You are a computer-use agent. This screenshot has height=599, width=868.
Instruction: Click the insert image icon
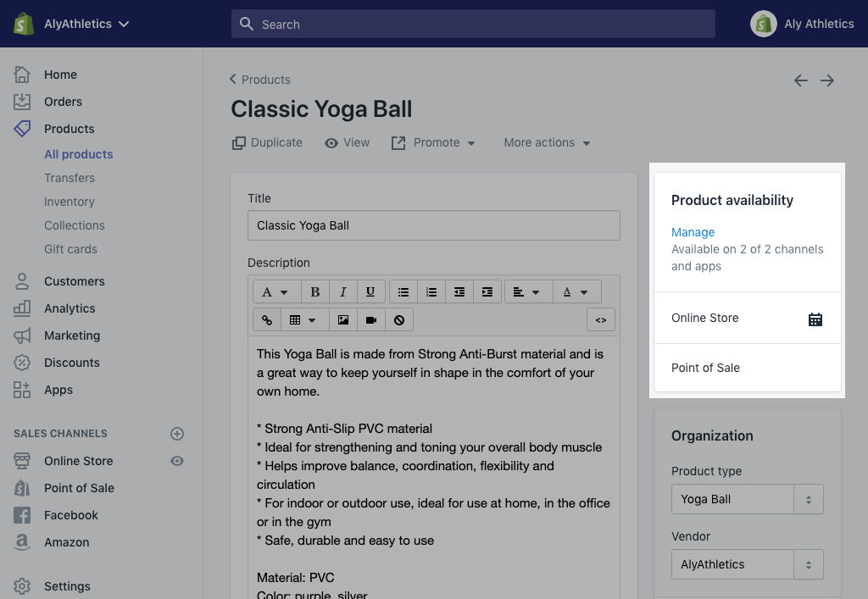tap(342, 320)
